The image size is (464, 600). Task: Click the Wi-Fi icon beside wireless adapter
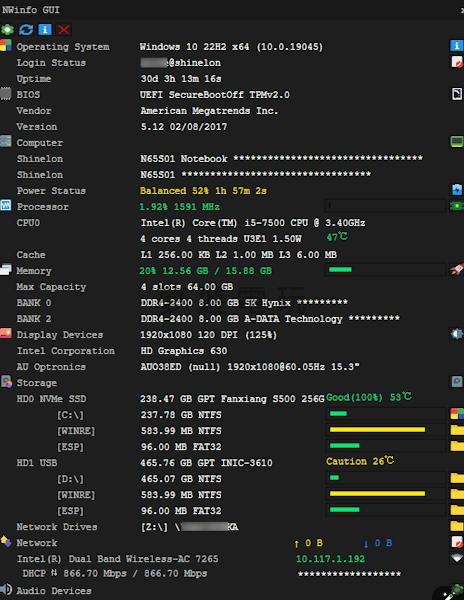(456, 558)
